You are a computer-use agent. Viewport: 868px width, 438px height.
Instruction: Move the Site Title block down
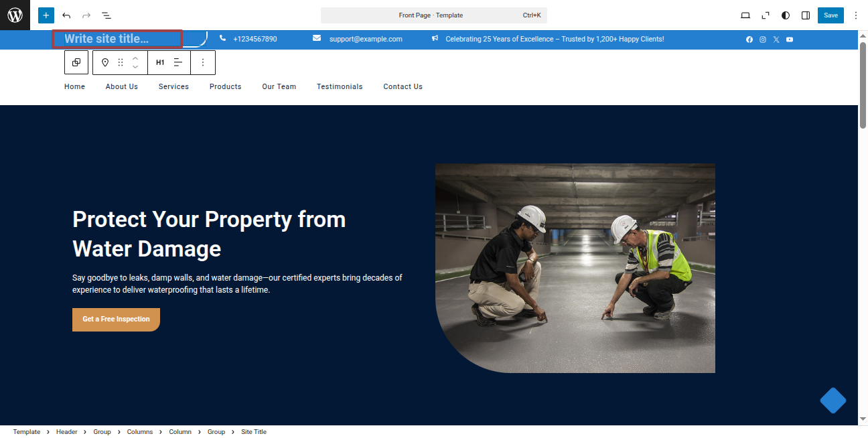tap(135, 67)
